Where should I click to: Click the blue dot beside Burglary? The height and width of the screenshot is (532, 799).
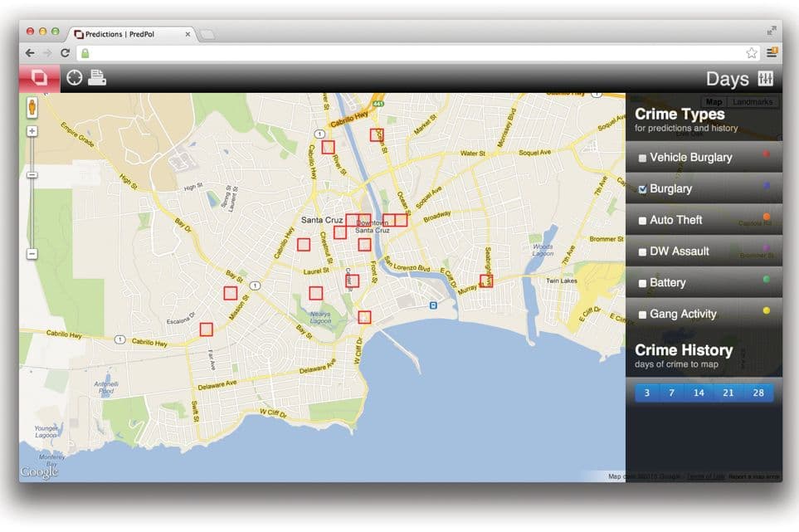coord(766,185)
